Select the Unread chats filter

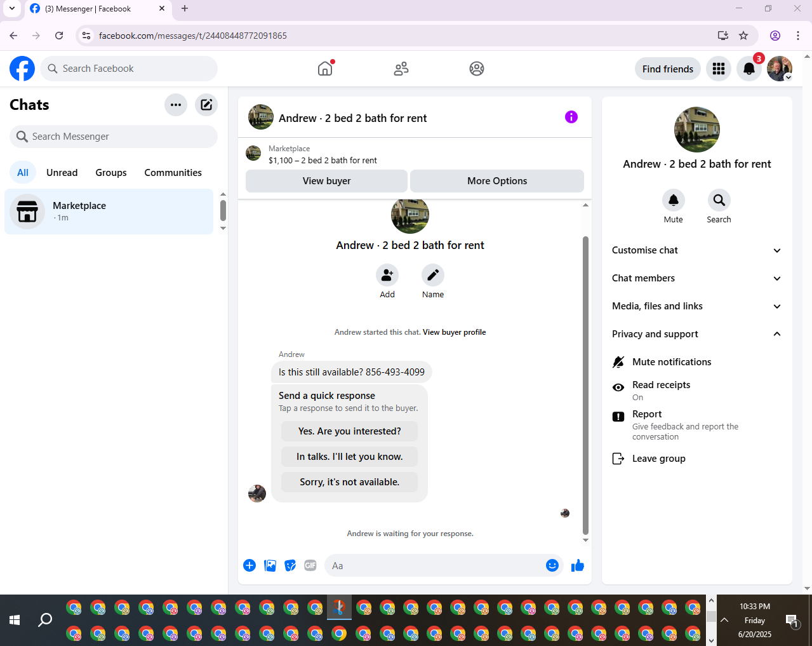62,173
